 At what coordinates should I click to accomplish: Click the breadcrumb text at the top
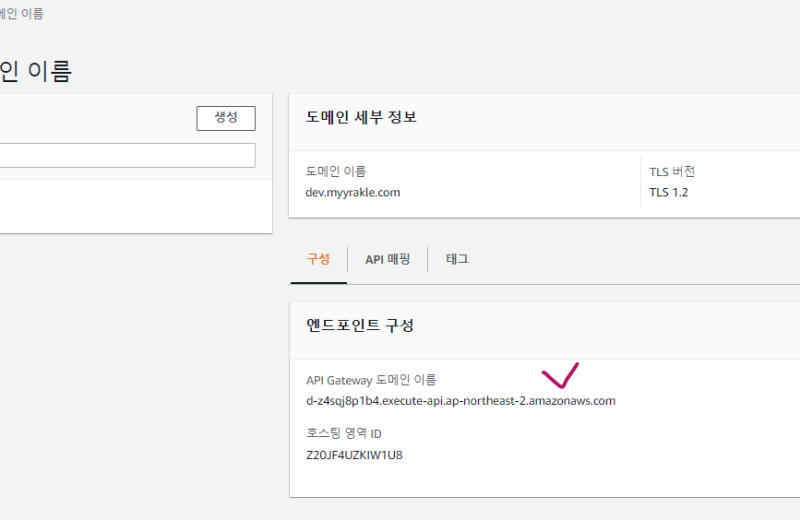[22, 14]
